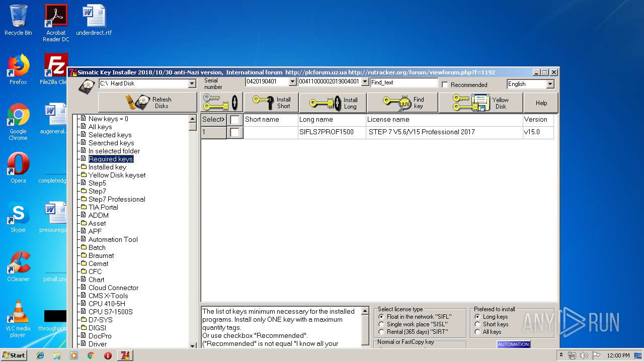This screenshot has height=362, width=644.
Task: Click the tree panel scroll-up arrow
Action: point(192,119)
